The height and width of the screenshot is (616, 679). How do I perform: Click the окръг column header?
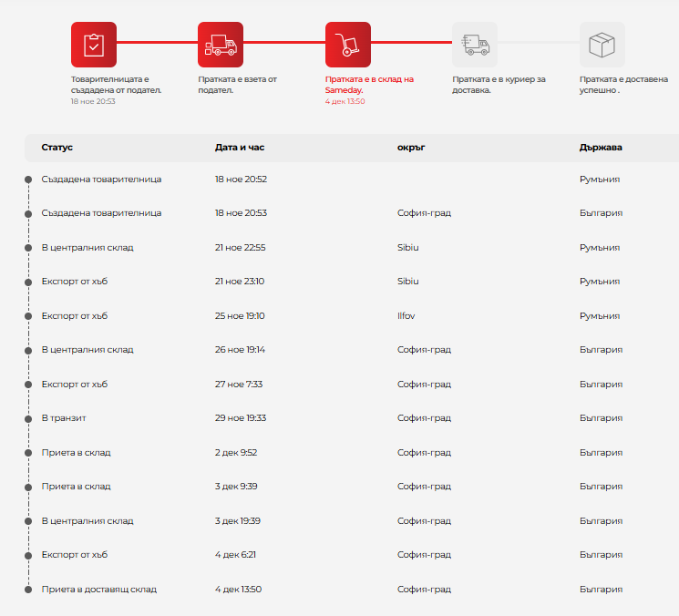tap(412, 148)
